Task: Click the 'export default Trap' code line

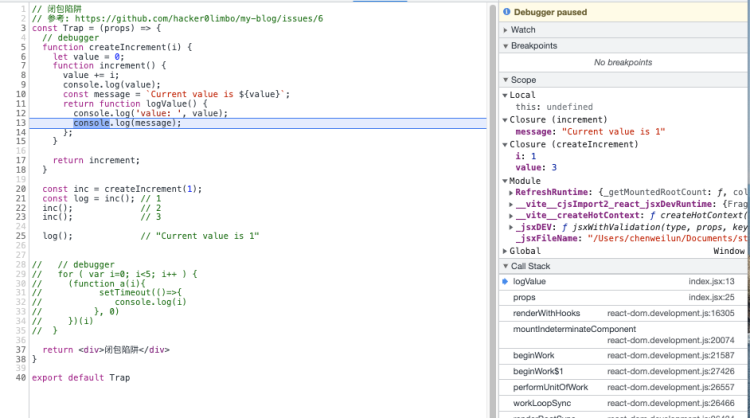Action: point(81,378)
